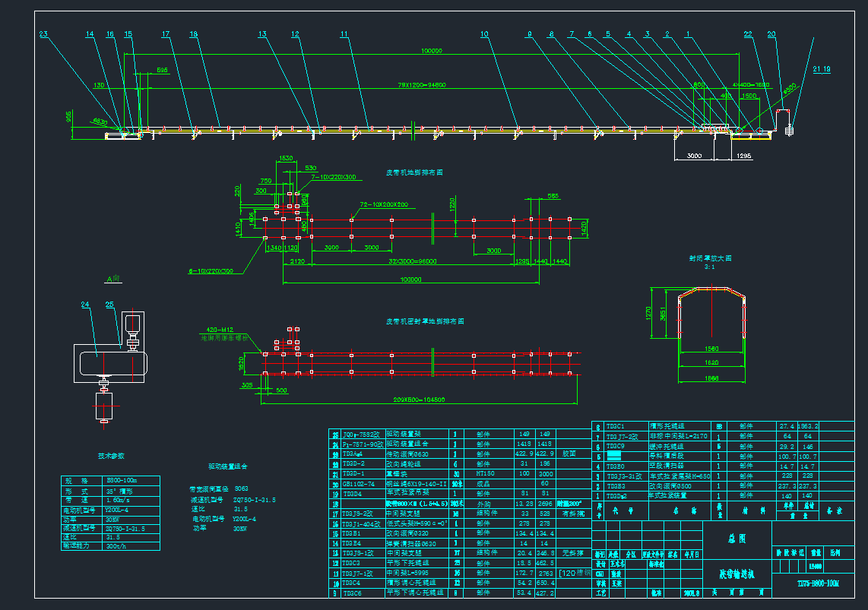
Task: Select part callout number 10
Action: (484, 34)
